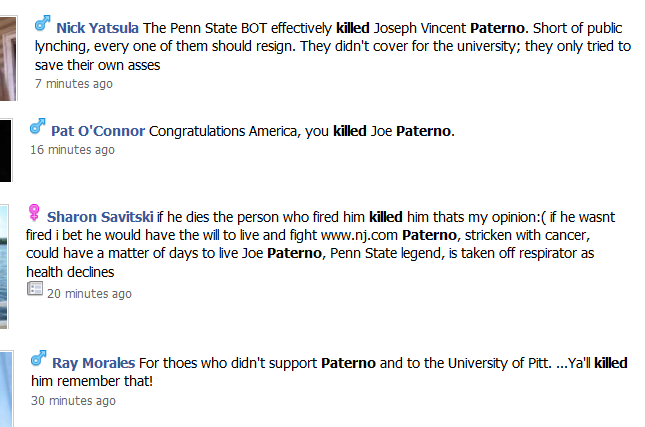Viewport: 645px width, 427px height.
Task: Click the male icon beside Nick Yatsula
Action: click(42, 22)
